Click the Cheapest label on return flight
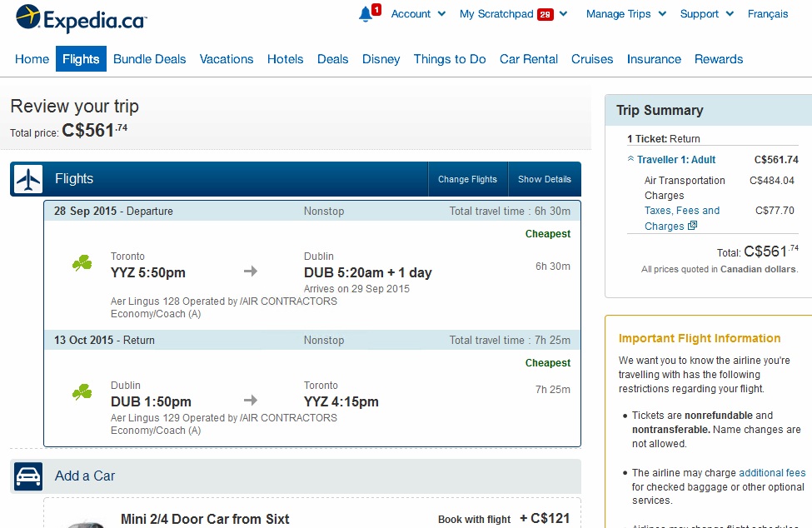812x528 pixels. pos(548,363)
